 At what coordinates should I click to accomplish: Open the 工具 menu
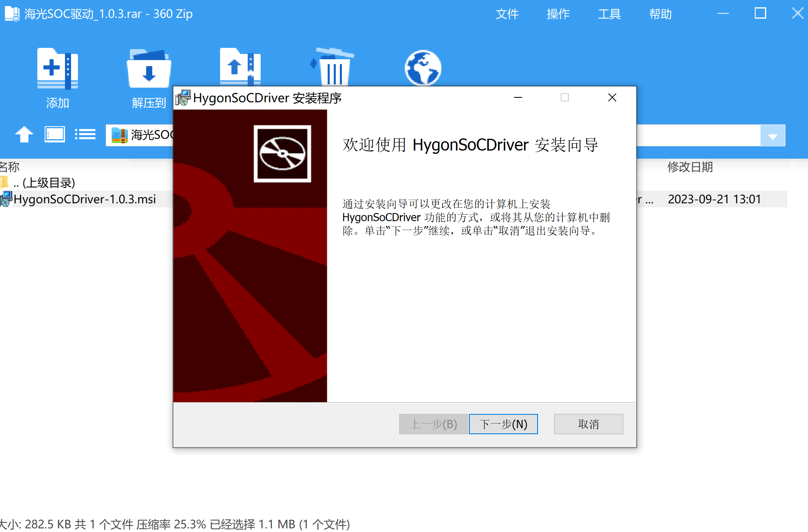609,14
